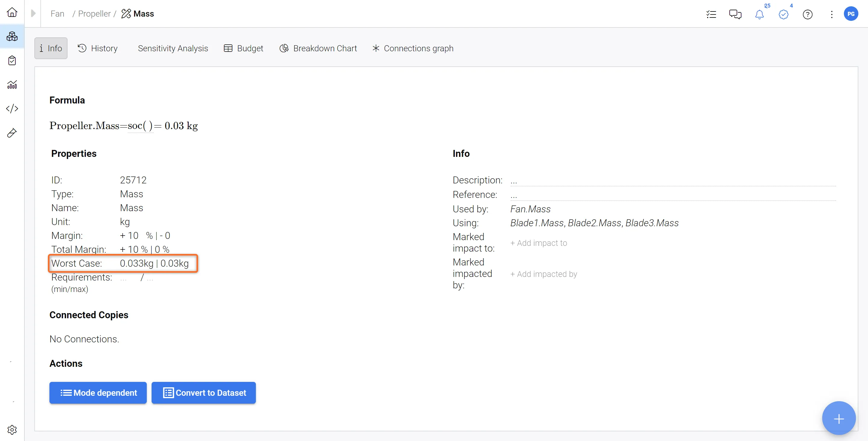Click the Description input field
The width and height of the screenshot is (868, 441).
pos(672,180)
